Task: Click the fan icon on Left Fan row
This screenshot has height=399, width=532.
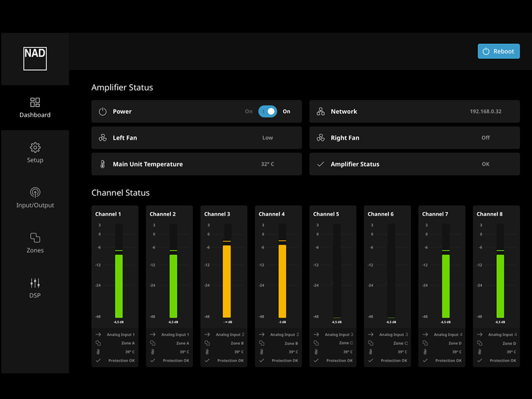Action: click(x=102, y=137)
